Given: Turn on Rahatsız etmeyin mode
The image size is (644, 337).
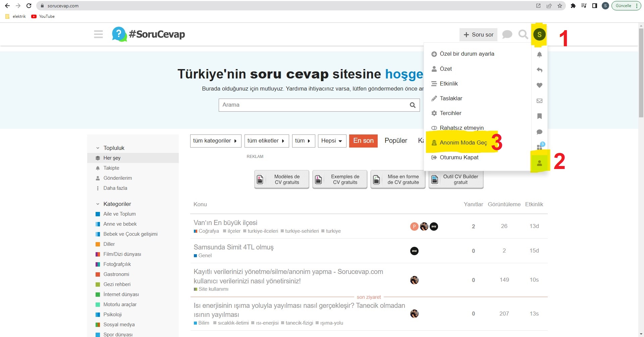Looking at the screenshot, I should coord(462,128).
